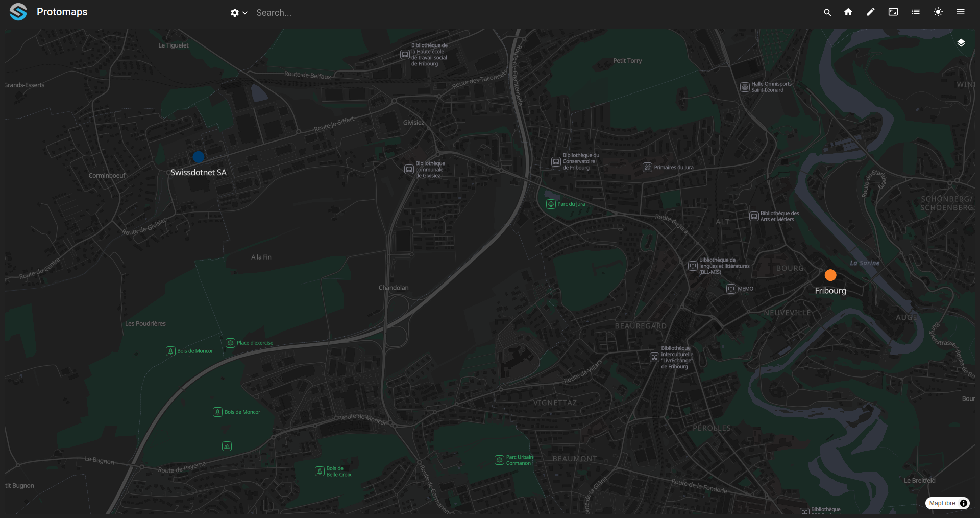Toggle fullscreen aspect icon in toolbar
The height and width of the screenshot is (518, 980).
pos(893,12)
